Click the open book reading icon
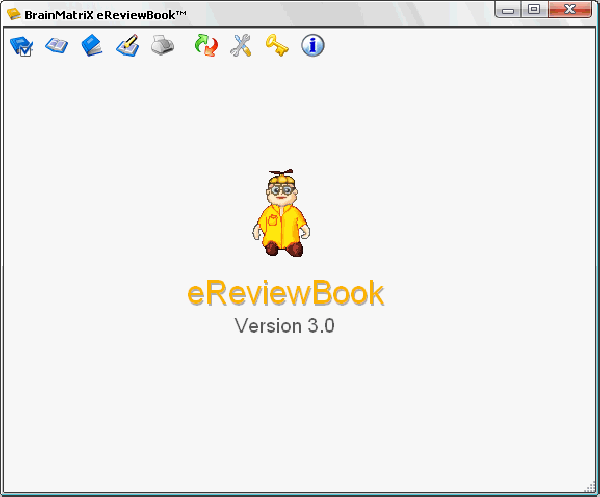The width and height of the screenshot is (600, 497). click(56, 46)
